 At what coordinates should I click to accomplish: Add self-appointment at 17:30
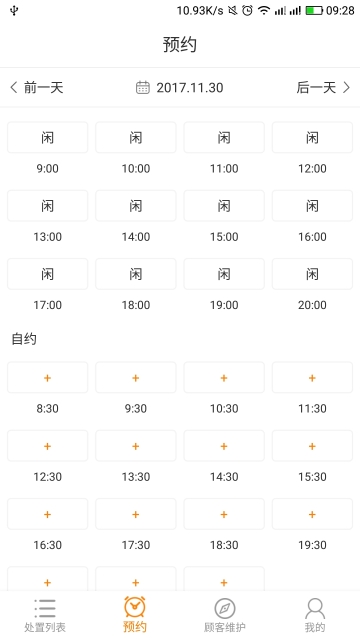coord(136,514)
